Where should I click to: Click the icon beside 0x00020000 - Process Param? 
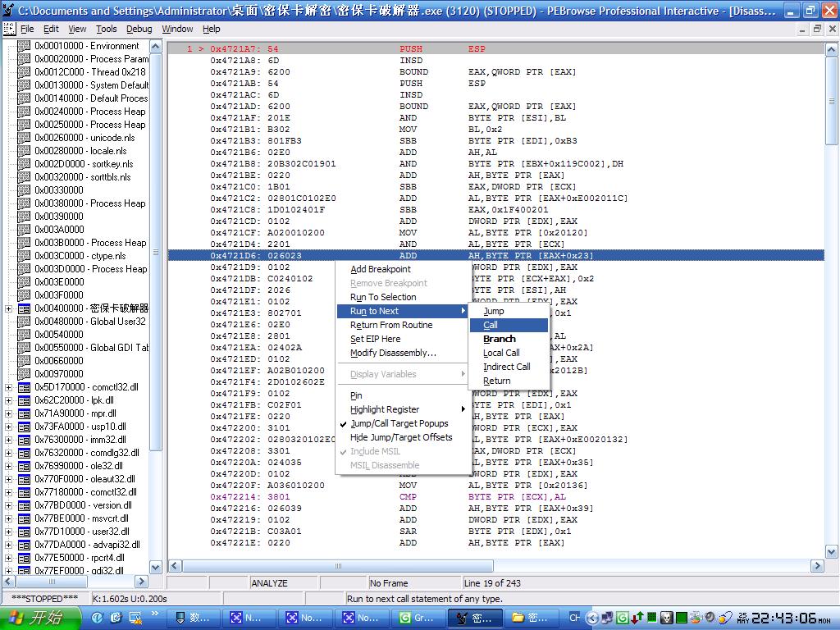[x=24, y=59]
